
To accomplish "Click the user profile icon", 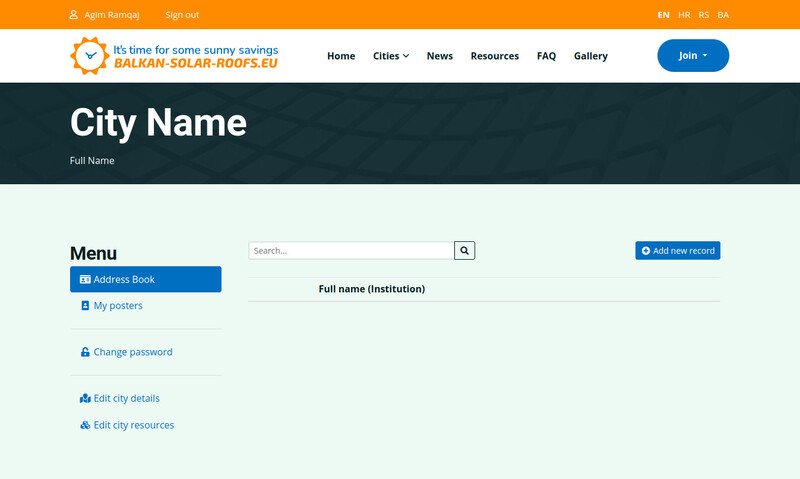I will pyautogui.click(x=74, y=15).
